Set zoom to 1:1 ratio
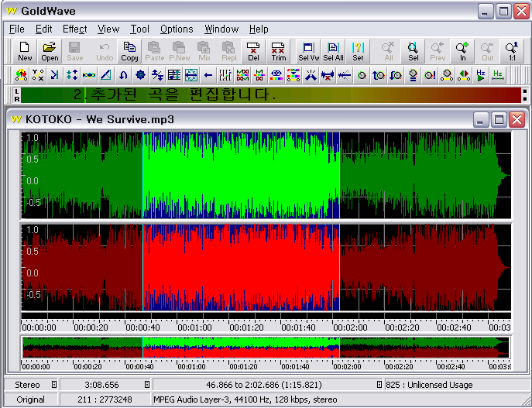This screenshot has width=532, height=408. (512, 51)
